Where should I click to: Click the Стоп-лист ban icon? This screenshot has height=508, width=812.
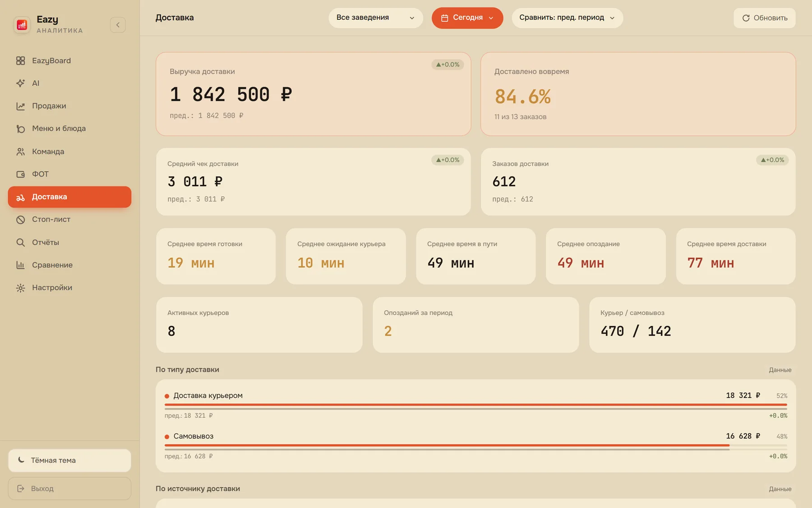pyautogui.click(x=20, y=220)
